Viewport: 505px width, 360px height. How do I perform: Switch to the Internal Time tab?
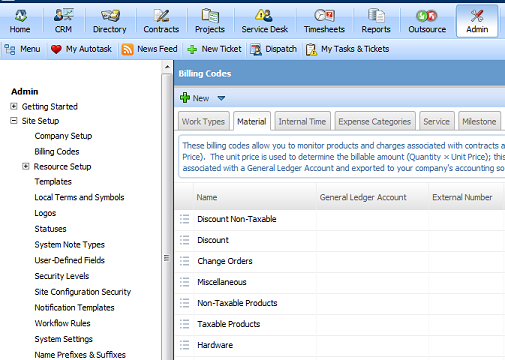(302, 121)
